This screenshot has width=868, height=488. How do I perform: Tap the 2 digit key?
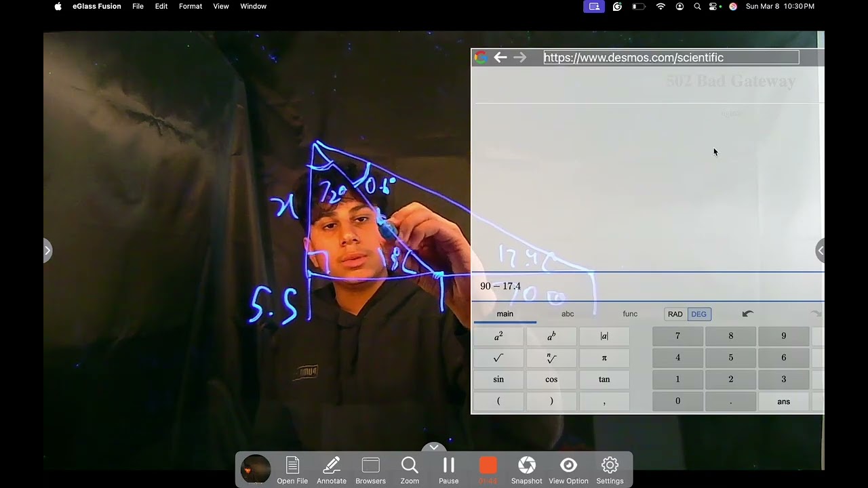[x=730, y=380]
